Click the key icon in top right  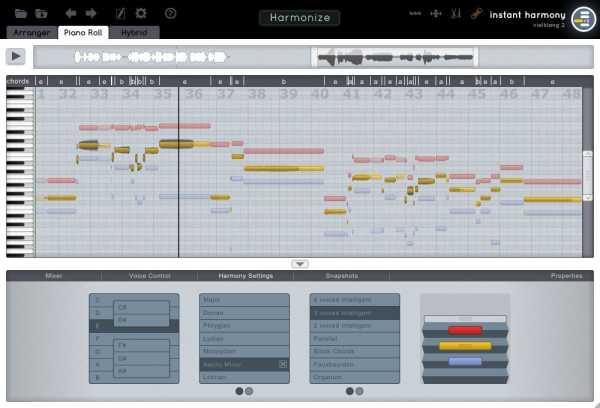[x=478, y=14]
